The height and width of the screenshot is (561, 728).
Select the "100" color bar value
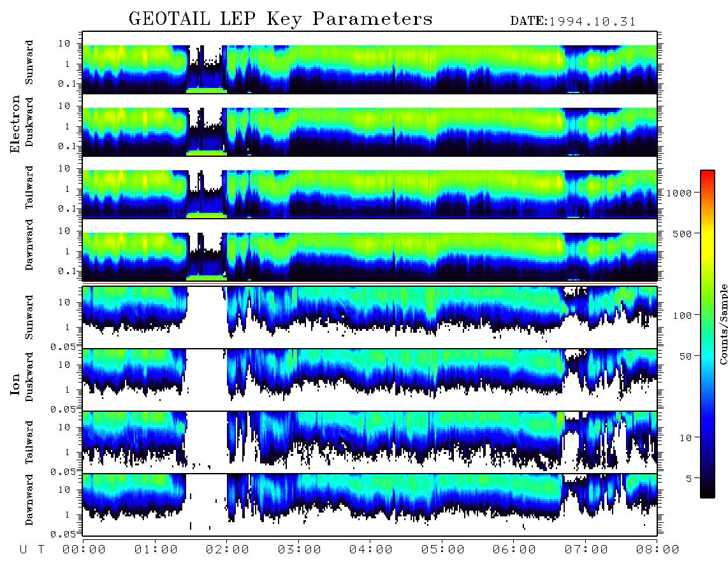pyautogui.click(x=682, y=316)
